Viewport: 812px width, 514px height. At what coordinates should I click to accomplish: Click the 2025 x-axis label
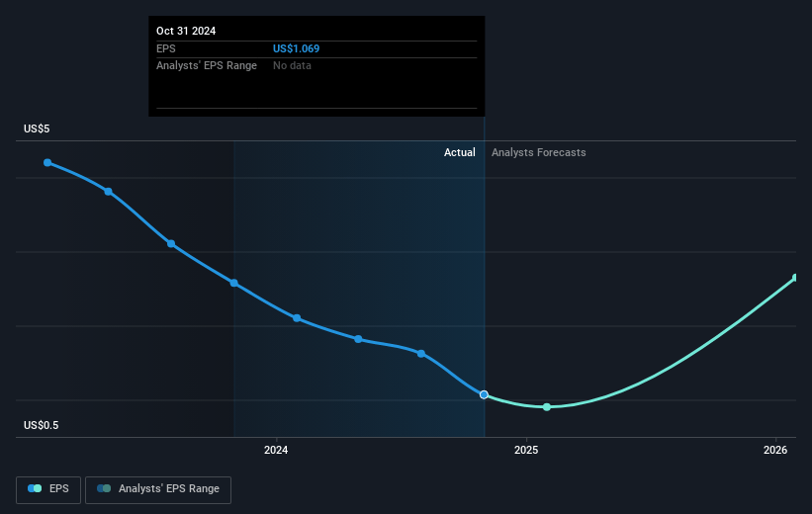click(526, 450)
